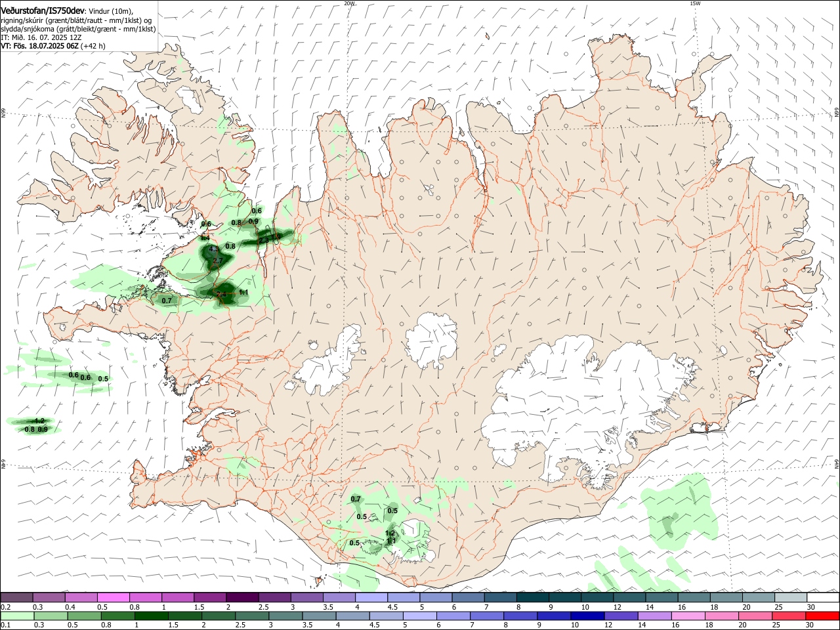Click the IT: Mið. 16. 07. 2025 12Z line
Image resolution: width=840 pixels, height=630 pixels.
[x=41, y=38]
